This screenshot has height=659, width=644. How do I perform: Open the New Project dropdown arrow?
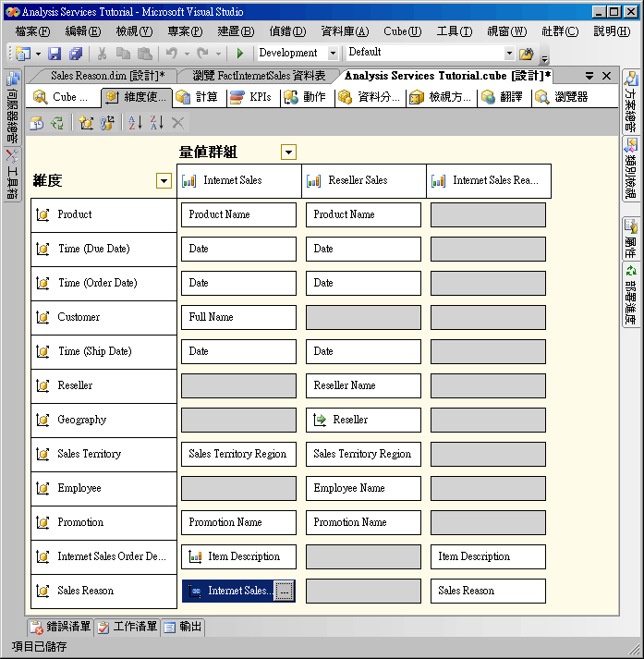(38, 54)
